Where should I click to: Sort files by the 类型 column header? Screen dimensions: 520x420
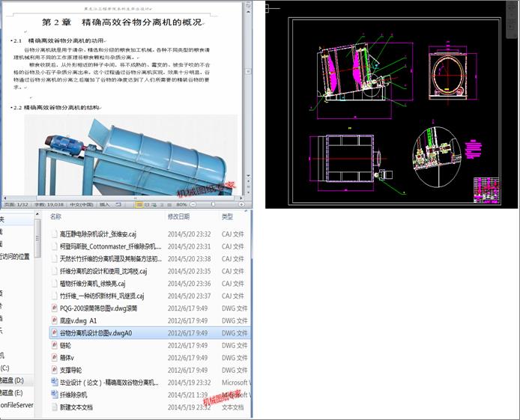(227, 216)
